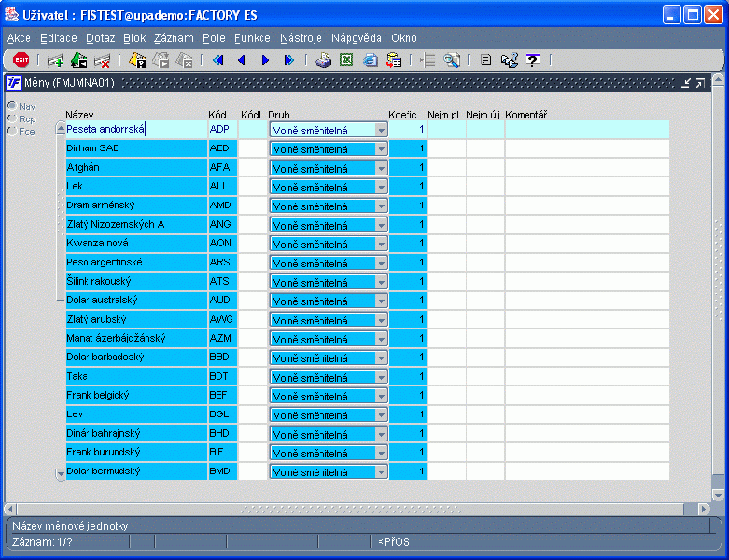Click the greyed execute query icon
The image size is (729, 560).
[x=161, y=61]
